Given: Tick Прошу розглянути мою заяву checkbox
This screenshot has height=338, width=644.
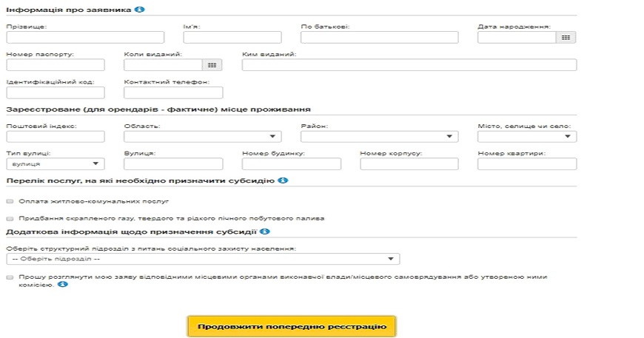Looking at the screenshot, I should pyautogui.click(x=10, y=277).
